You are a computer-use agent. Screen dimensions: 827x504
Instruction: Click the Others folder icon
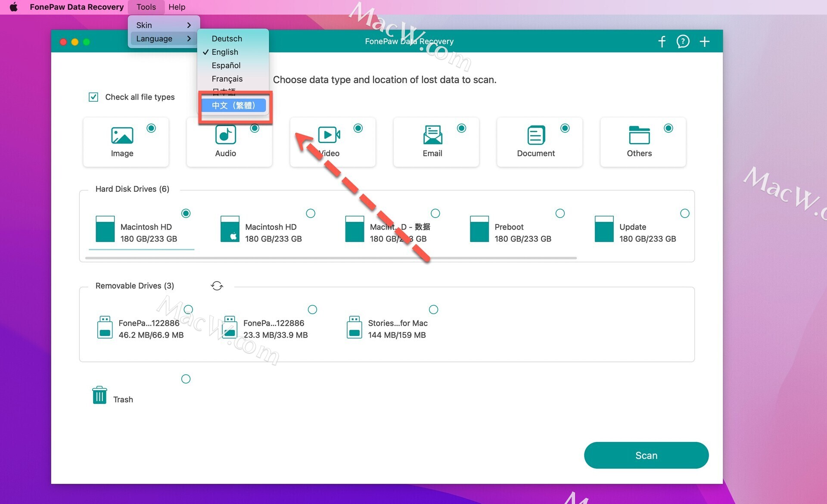[x=639, y=135]
